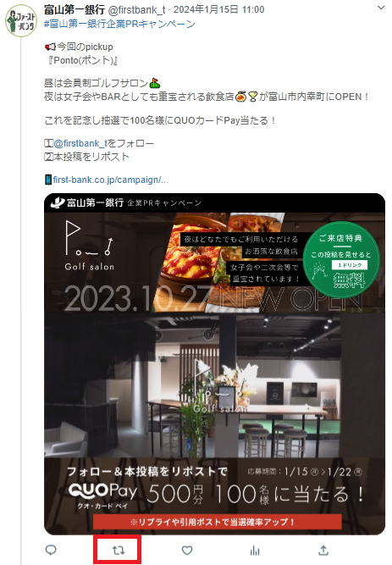Open the tweet options chevron menu

(381, 8)
